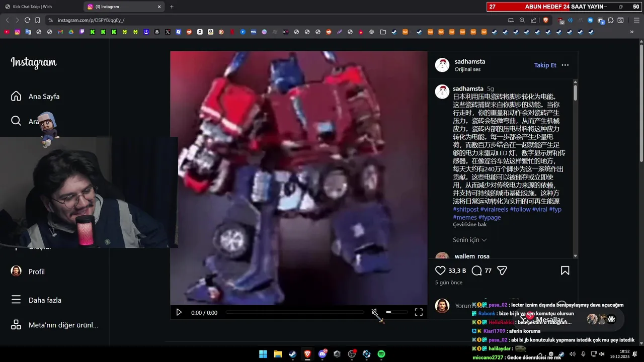Screen dimensions: 644x362
Task: Open browser extensions puzzle icon
Action: [x=610, y=20]
